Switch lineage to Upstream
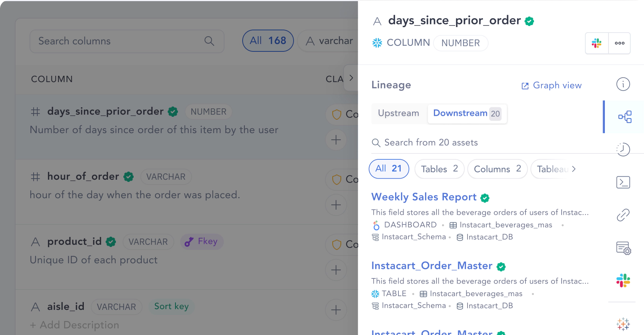 click(x=398, y=113)
